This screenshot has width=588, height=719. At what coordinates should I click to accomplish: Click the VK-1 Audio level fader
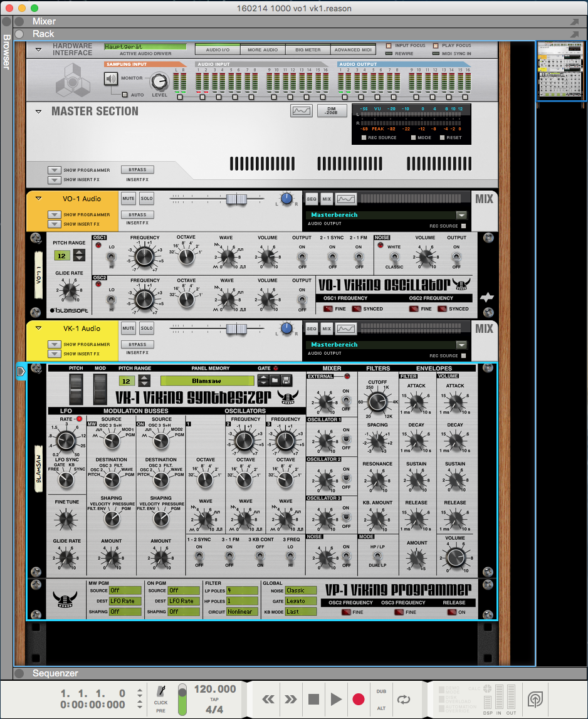[x=237, y=328]
